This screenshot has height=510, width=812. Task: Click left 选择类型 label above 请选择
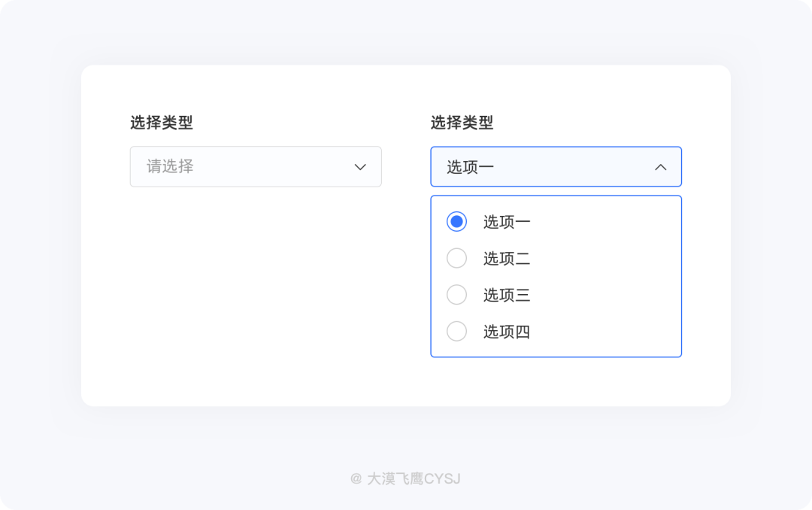tap(162, 123)
